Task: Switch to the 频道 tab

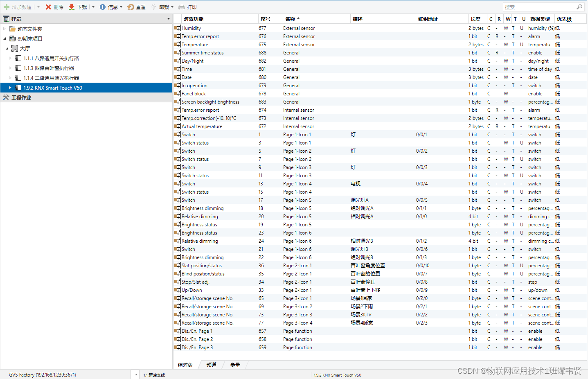Action: point(211,365)
